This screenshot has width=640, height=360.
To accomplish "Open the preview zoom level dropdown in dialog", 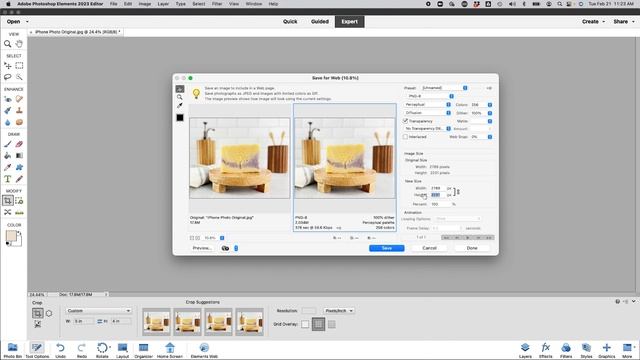I will (x=222, y=238).
